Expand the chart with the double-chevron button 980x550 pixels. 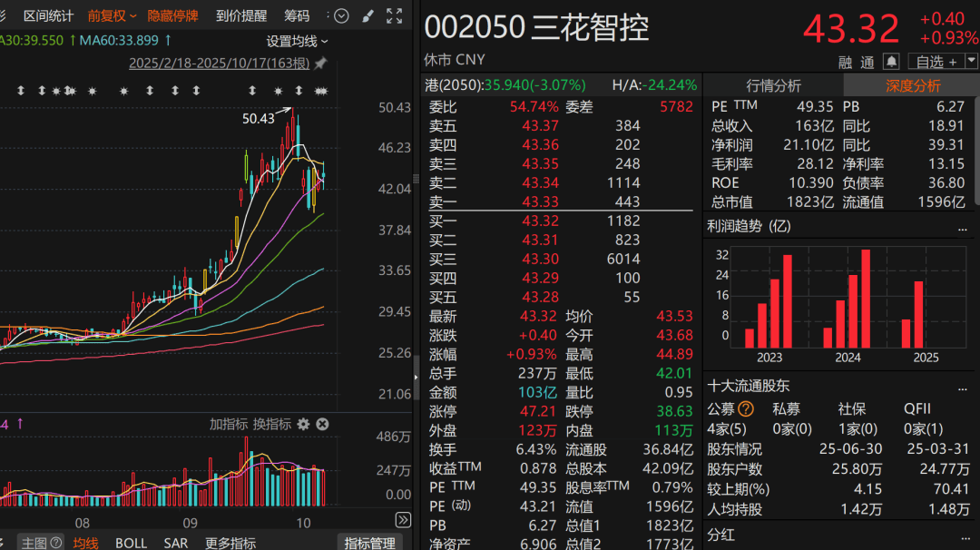pyautogui.click(x=403, y=519)
